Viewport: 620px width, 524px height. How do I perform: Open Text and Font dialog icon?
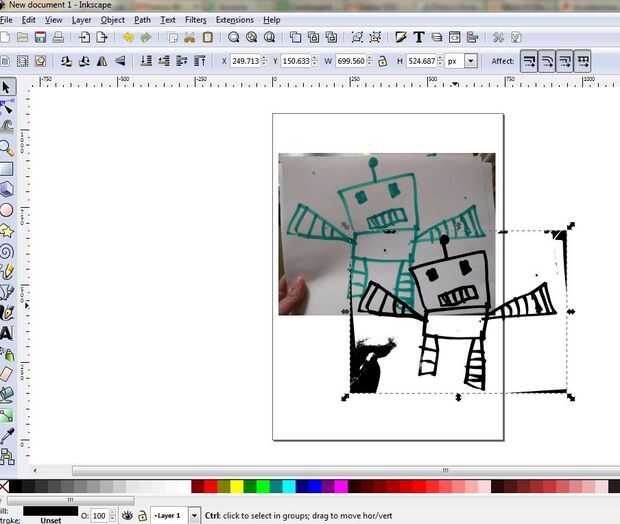click(x=419, y=38)
